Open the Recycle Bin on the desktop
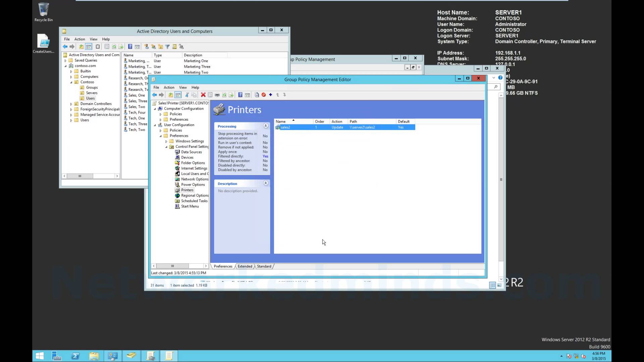Screen dimensions: 644x362 tap(43, 12)
